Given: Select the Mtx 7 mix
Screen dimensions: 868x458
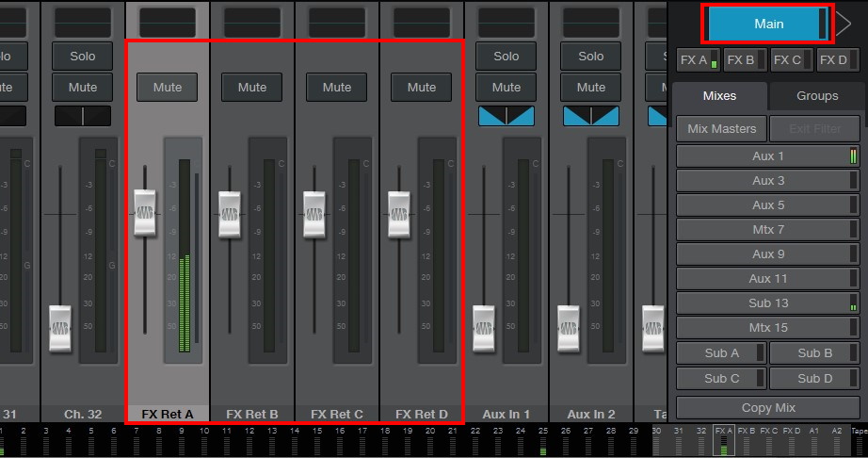Looking at the screenshot, I should (768, 229).
